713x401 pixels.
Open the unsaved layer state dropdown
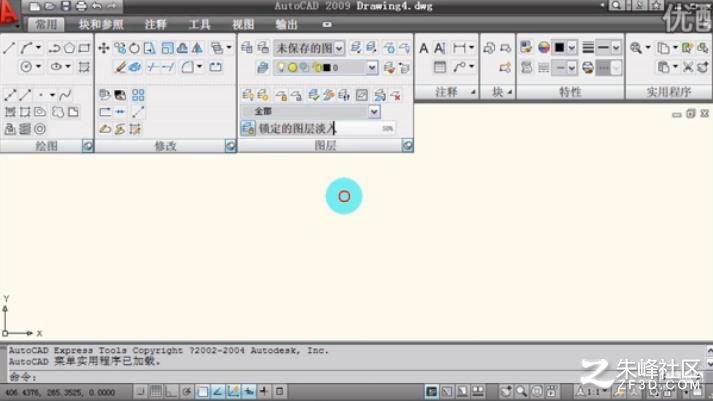click(339, 48)
